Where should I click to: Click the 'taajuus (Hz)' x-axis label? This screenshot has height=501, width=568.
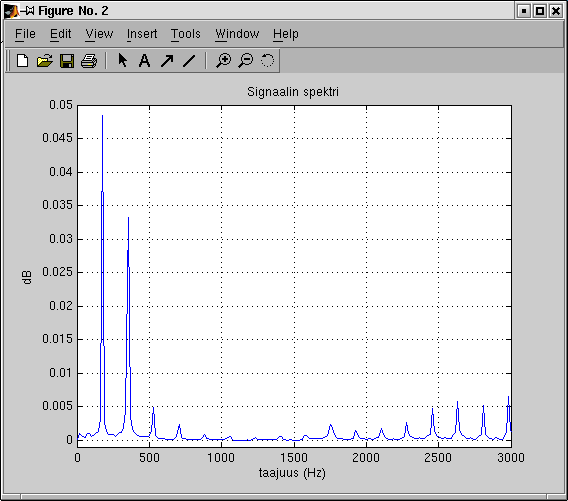(292, 473)
